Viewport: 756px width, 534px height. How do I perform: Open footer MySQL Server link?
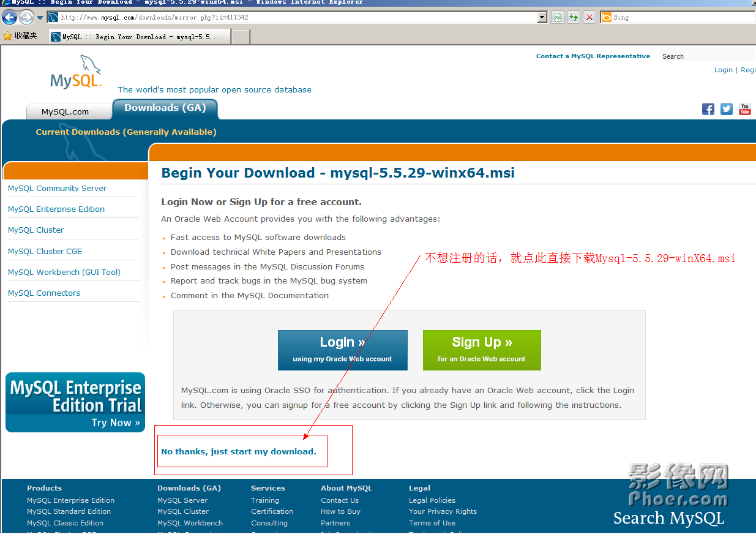182,500
